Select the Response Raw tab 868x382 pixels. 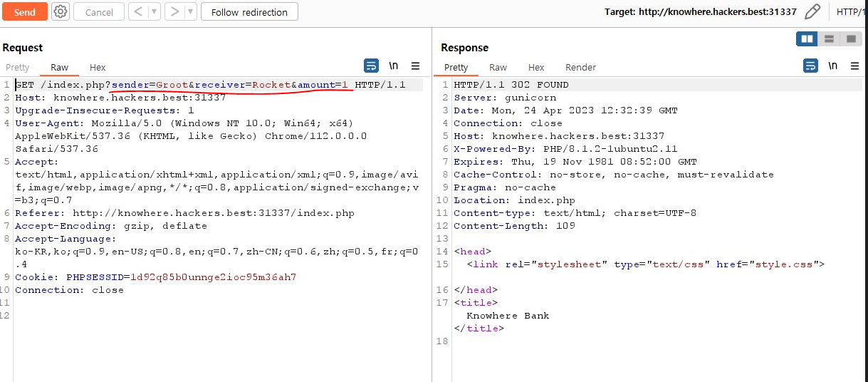pos(498,67)
